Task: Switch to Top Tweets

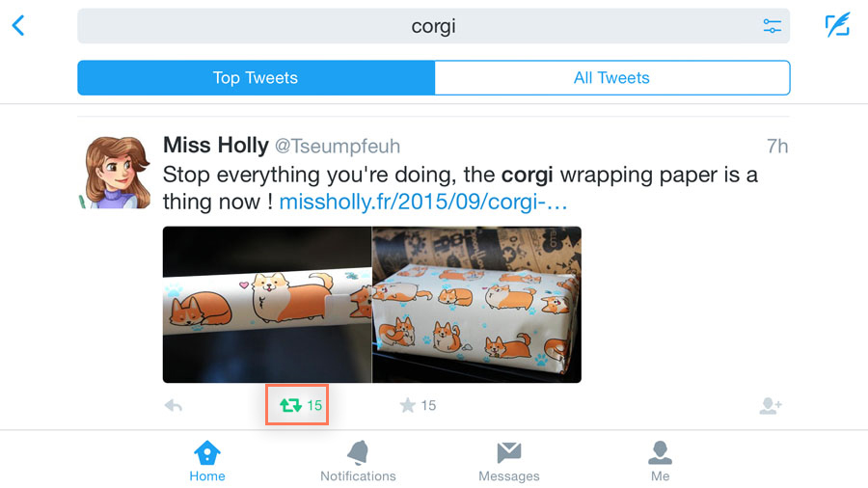Action: (x=256, y=78)
